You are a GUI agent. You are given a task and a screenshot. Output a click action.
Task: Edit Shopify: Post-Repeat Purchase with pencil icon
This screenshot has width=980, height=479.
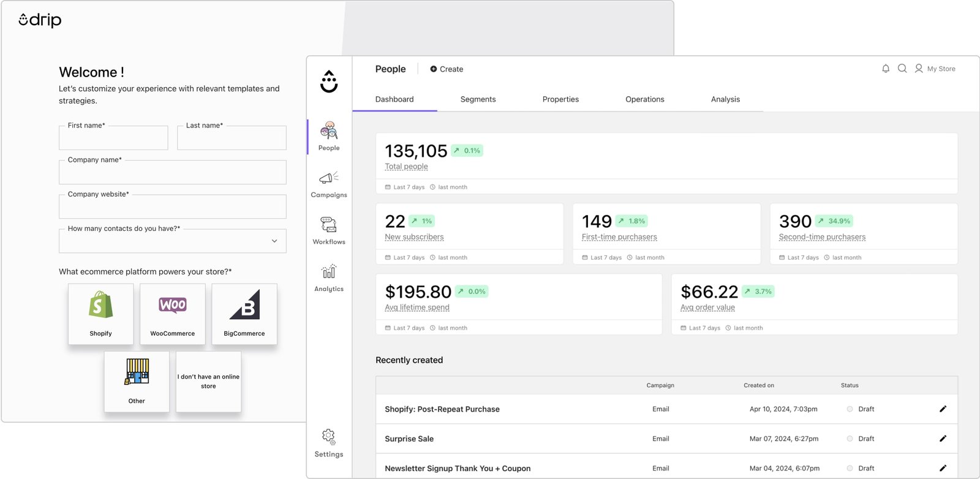pos(943,409)
